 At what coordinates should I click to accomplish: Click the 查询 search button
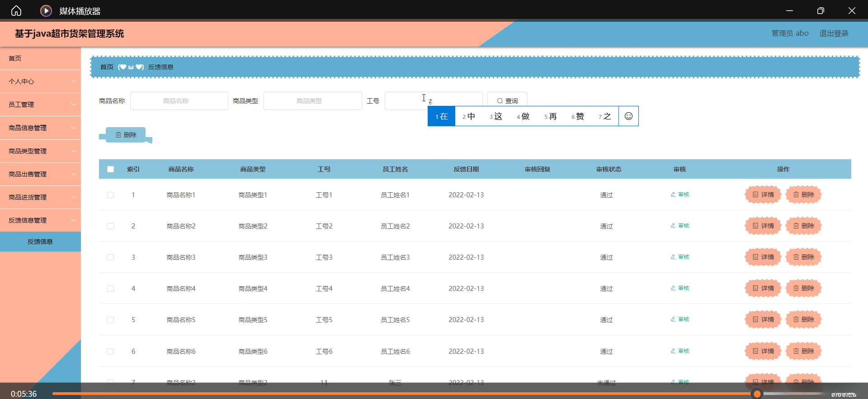(507, 100)
